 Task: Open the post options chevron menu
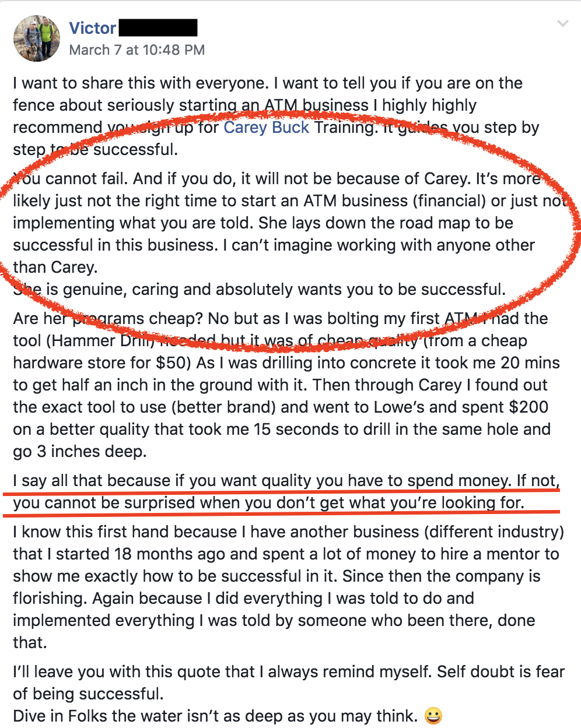pyautogui.click(x=563, y=24)
